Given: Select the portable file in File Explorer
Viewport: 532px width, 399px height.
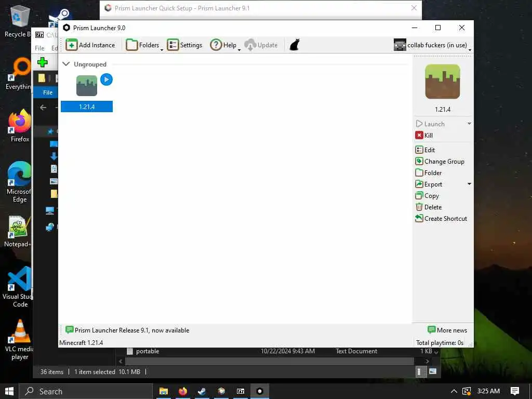Looking at the screenshot, I should 147,351.
